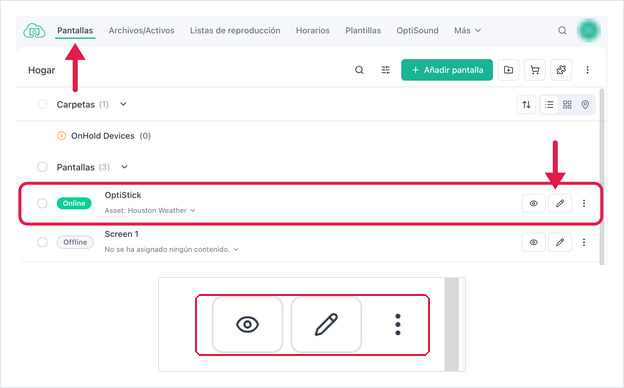Switch to grid view

click(567, 105)
